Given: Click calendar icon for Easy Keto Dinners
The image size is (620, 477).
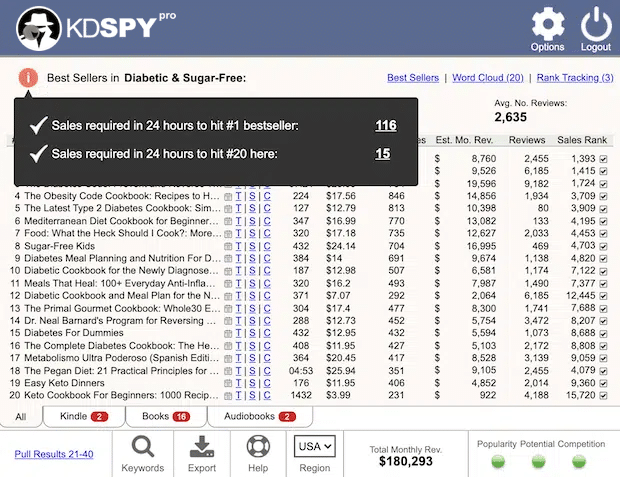Looking at the screenshot, I should (228, 383).
